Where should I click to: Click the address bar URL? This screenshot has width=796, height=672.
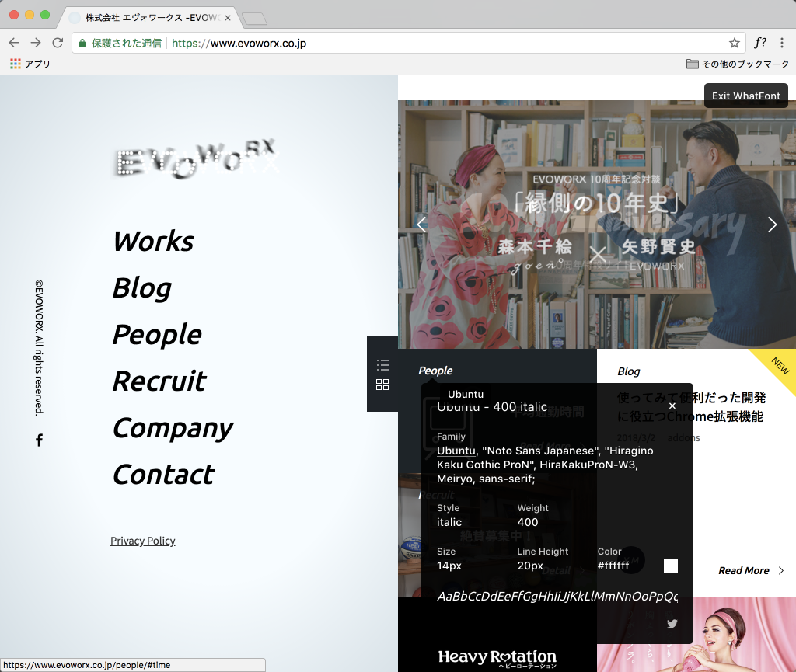point(239,43)
